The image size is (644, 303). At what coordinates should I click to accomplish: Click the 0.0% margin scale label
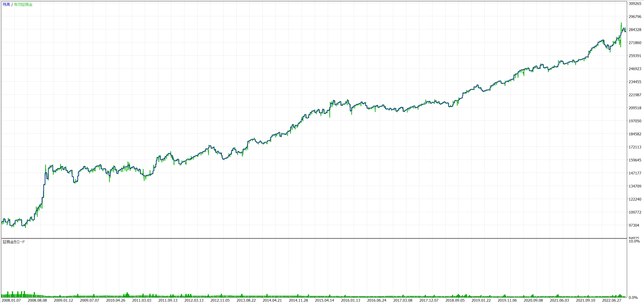(x=633, y=298)
